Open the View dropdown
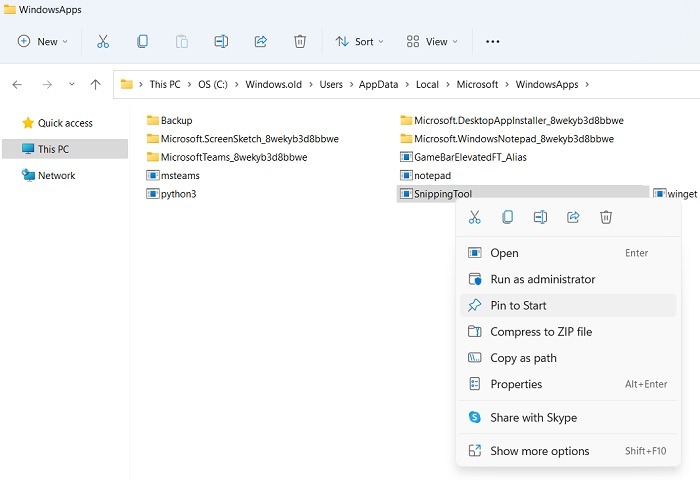The height and width of the screenshot is (480, 700). 432,42
